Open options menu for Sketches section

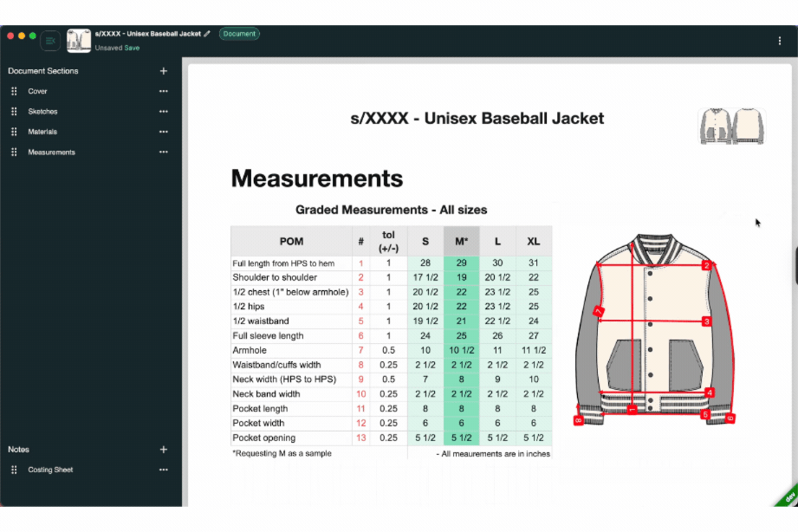(x=164, y=112)
